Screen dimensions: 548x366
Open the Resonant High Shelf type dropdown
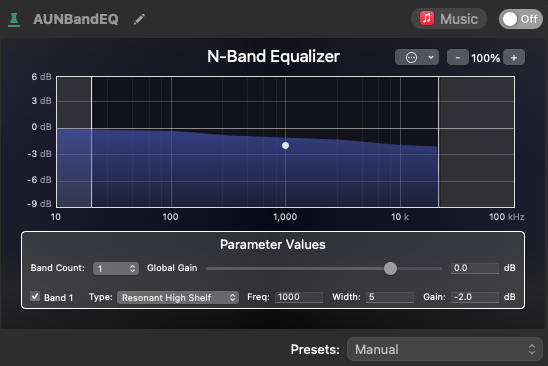click(178, 297)
